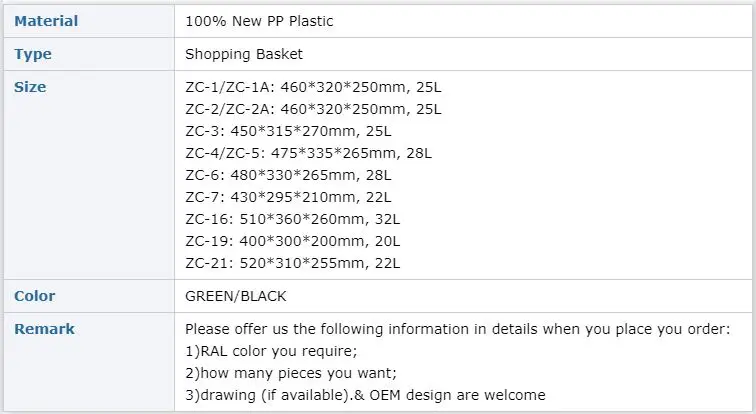Select the ZC-21 dimensions line

(x=293, y=263)
